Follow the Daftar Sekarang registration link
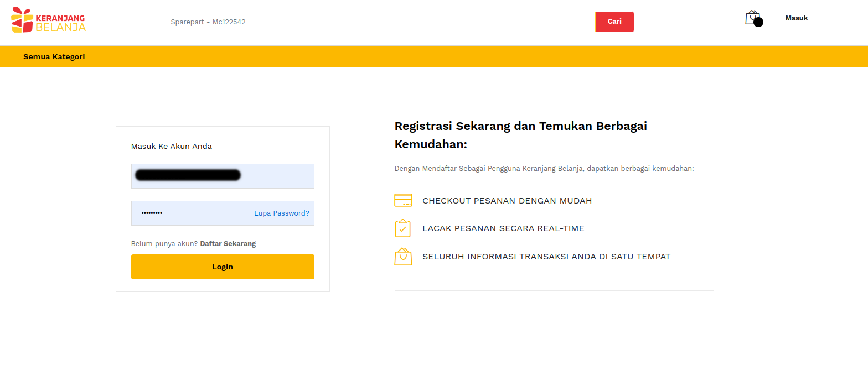868x386 pixels. pyautogui.click(x=228, y=244)
